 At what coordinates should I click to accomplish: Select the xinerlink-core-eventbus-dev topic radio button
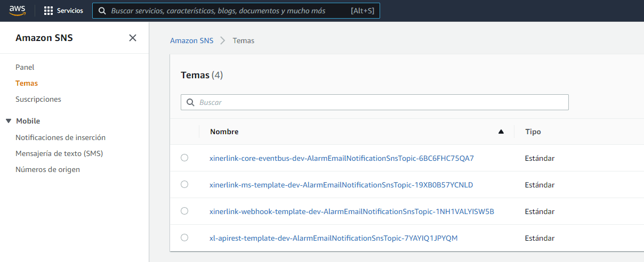point(184,158)
